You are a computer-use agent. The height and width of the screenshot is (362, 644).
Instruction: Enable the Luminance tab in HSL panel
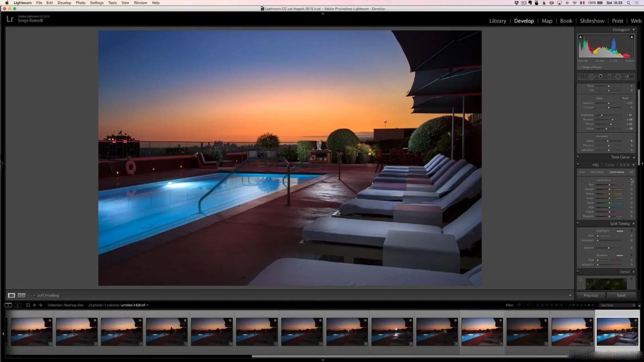pos(616,172)
